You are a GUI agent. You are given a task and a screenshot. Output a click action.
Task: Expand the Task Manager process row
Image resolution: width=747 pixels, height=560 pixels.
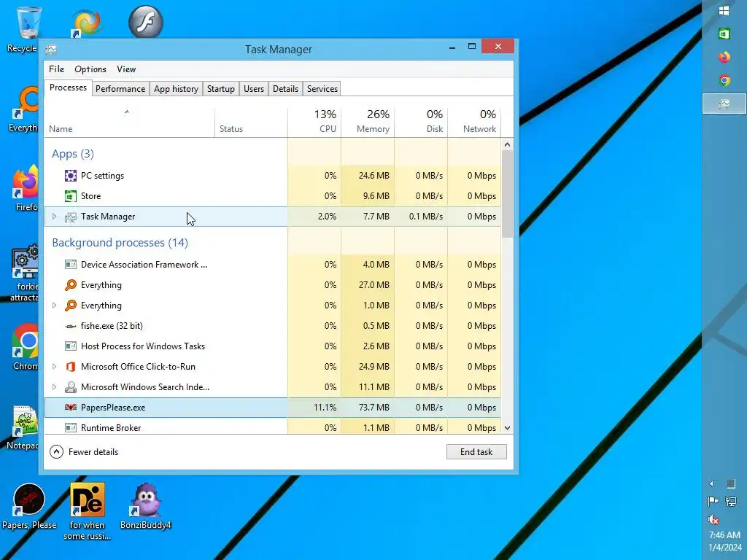tap(54, 217)
